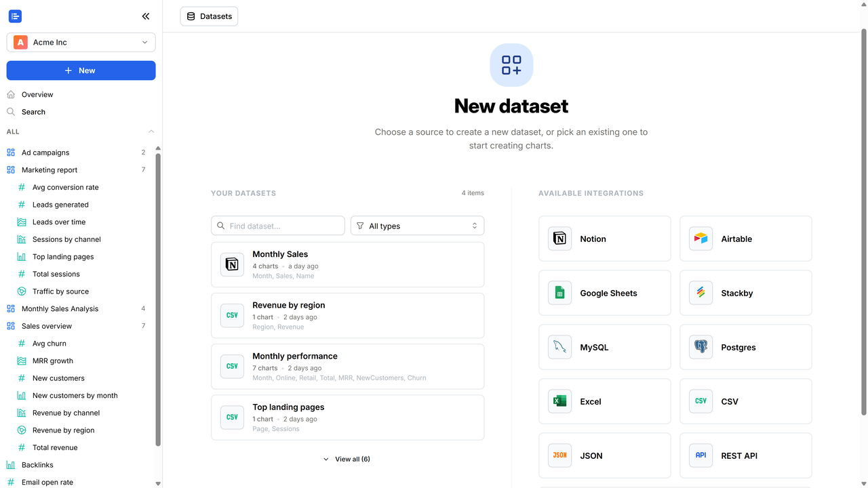Viewport: 868px width, 488px height.
Task: Click the Sales overview dashboard icon
Action: pos(11,326)
